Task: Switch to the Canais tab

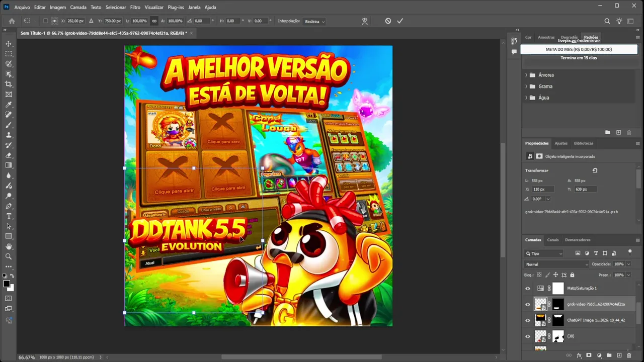Action: [x=553, y=240]
